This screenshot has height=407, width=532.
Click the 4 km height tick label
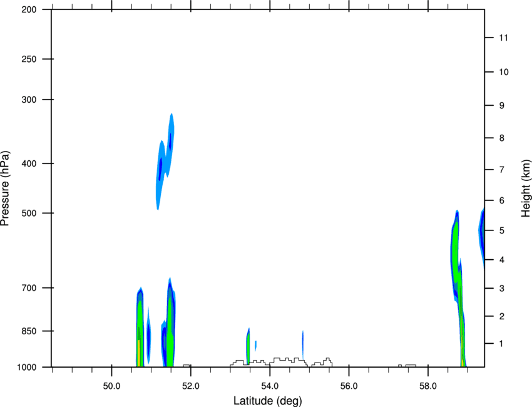[x=502, y=260]
